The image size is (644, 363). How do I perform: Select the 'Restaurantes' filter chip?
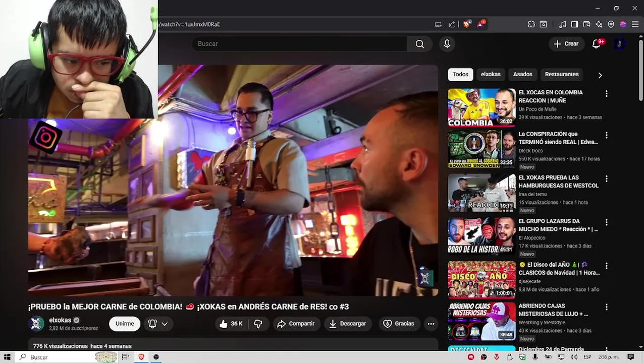pyautogui.click(x=562, y=75)
